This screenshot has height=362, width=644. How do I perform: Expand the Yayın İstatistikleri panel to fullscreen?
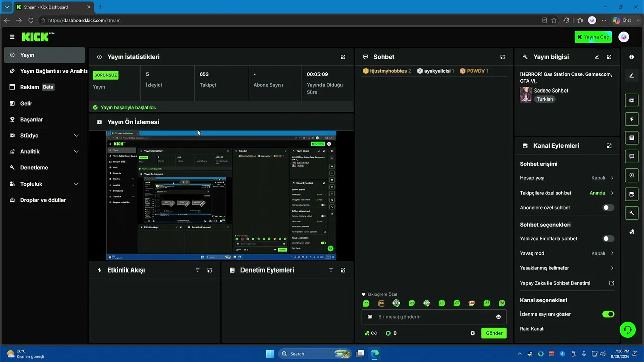point(343,57)
